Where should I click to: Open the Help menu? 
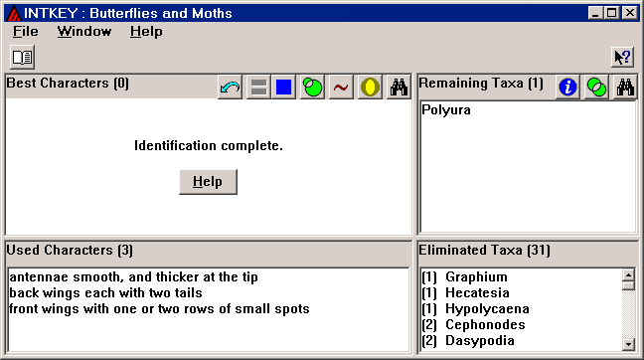pos(146,32)
